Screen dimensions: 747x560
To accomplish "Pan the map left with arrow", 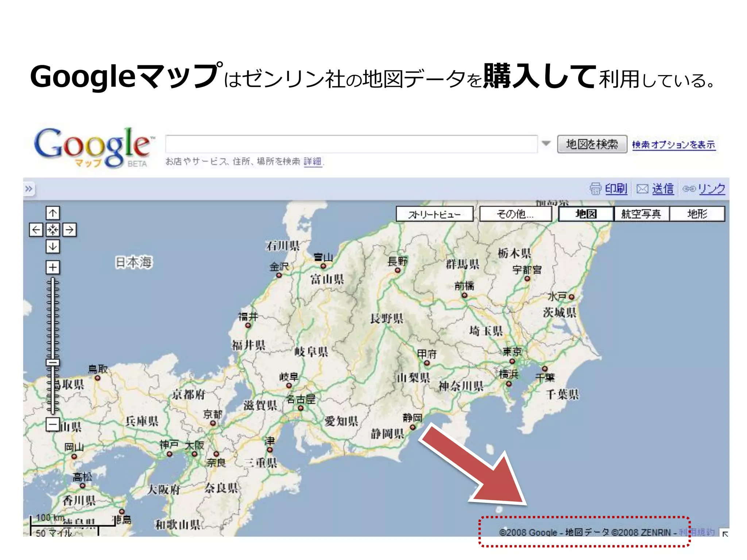I will 36,230.
